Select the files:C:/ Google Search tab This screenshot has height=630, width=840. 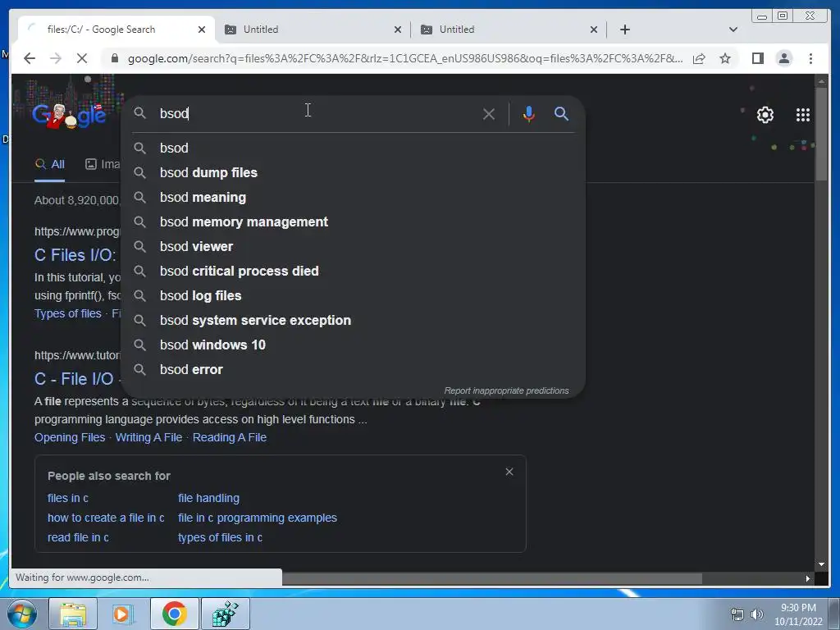(115, 30)
